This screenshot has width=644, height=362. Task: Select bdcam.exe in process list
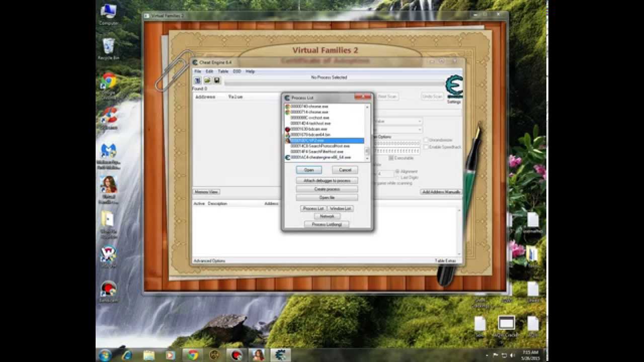pyautogui.click(x=325, y=129)
